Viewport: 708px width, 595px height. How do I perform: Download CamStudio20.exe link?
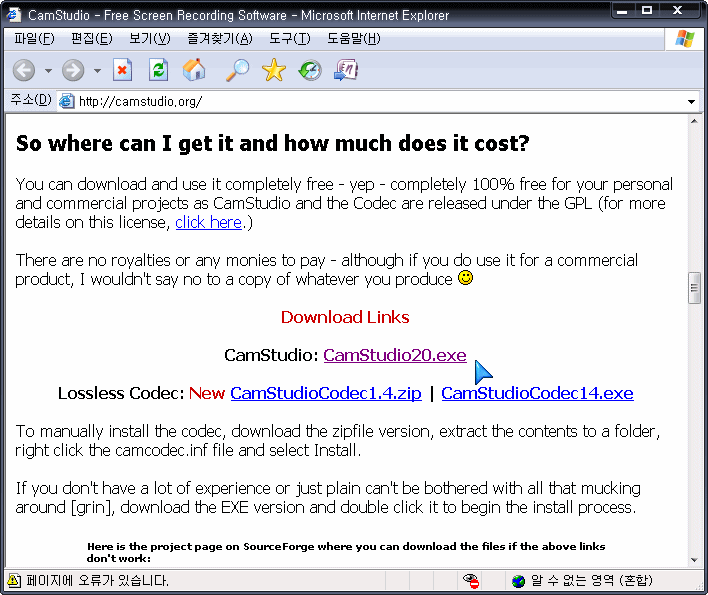(x=395, y=355)
